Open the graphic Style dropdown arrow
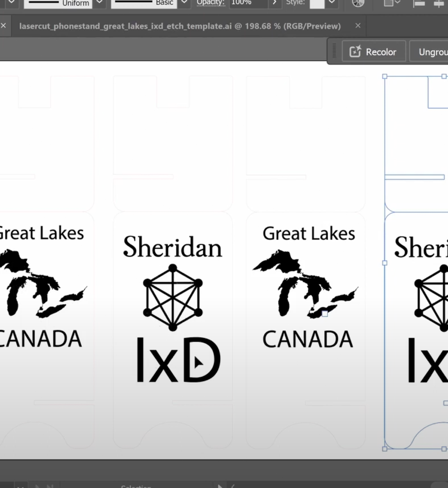 click(x=332, y=3)
